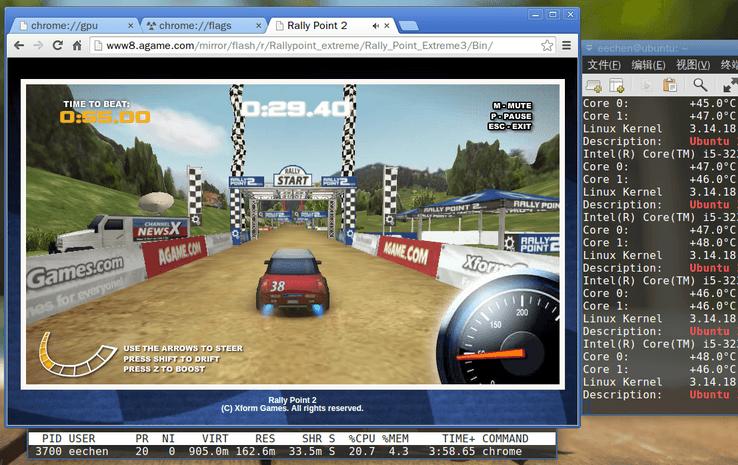Click the red rally car number 38
Viewport: 738px width, 465px height.
[x=292, y=281]
